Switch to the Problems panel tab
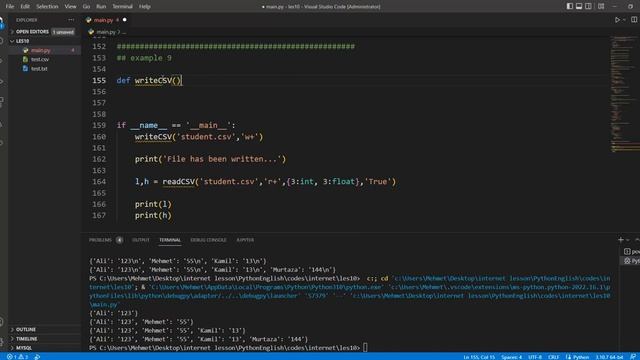The image size is (640, 360). pos(100,240)
